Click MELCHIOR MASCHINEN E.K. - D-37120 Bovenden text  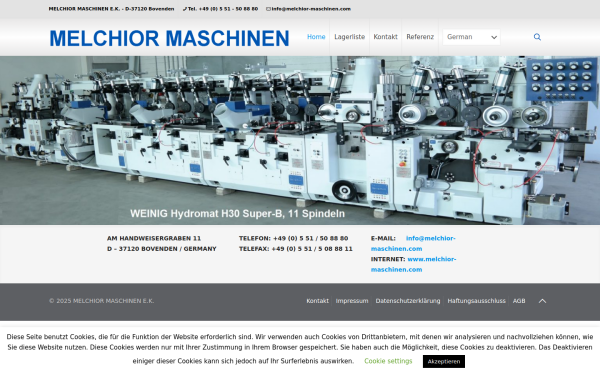[x=111, y=9]
